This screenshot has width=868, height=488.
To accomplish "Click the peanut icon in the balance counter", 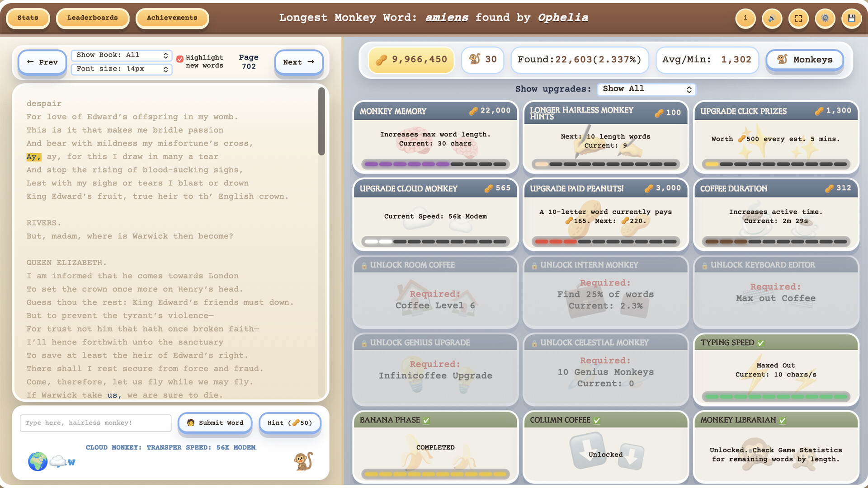I will tap(381, 60).
